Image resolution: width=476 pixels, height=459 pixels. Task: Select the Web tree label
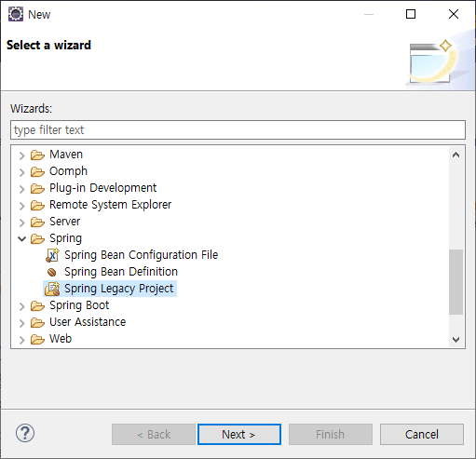[x=61, y=339]
